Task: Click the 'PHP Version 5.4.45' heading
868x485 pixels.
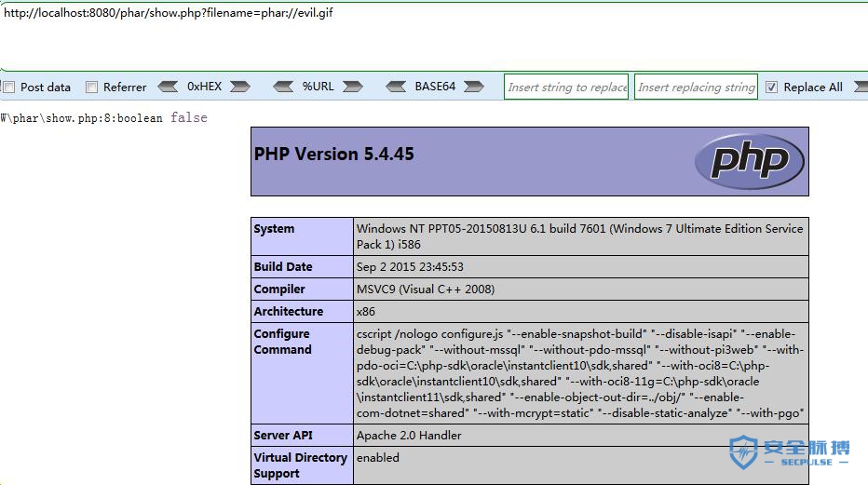Action: click(x=333, y=154)
